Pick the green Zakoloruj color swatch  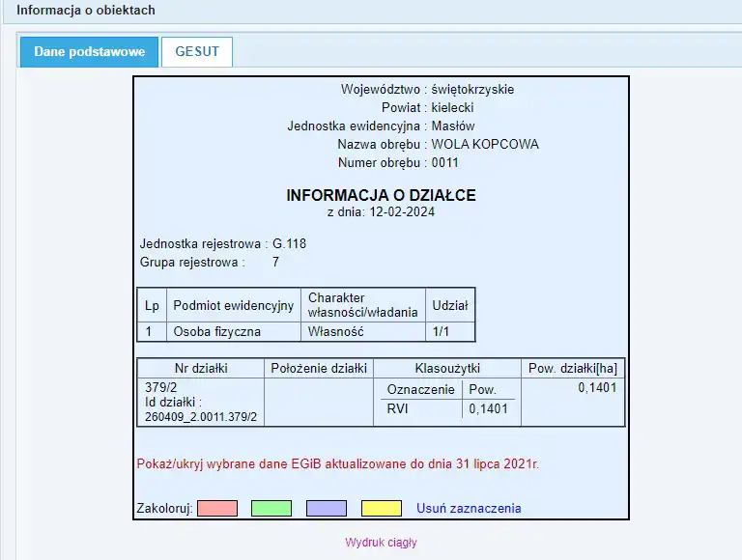coord(271,508)
